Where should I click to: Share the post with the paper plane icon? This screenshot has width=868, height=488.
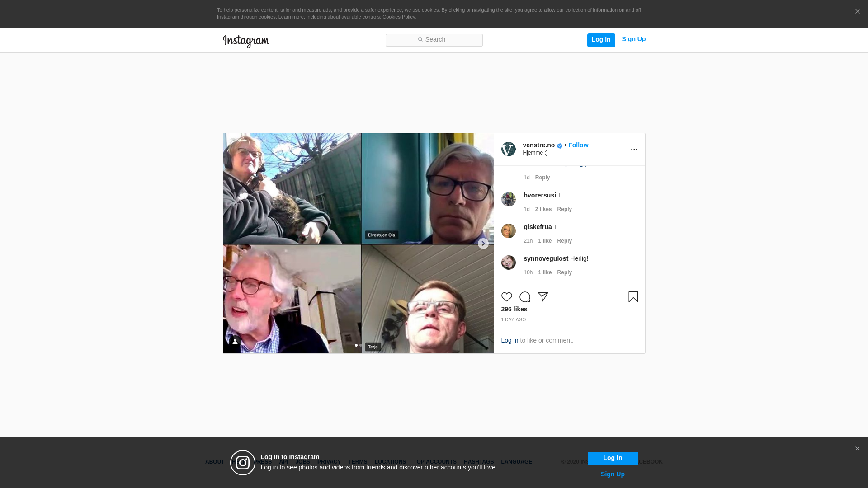coord(542,297)
